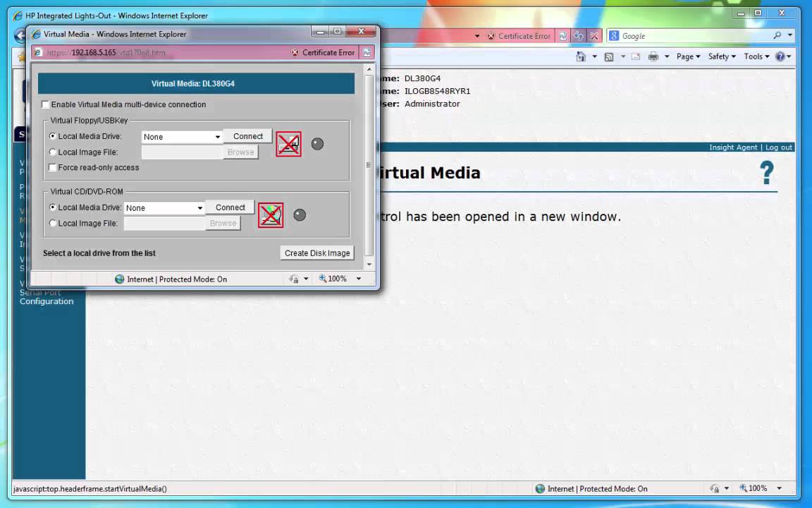Click the RSS feeds toolbar icon
The width and height of the screenshot is (812, 508).
click(609, 56)
